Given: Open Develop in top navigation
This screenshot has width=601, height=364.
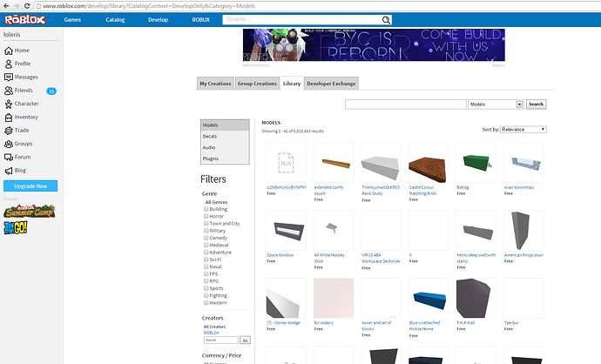Looking at the screenshot, I should coord(158,19).
